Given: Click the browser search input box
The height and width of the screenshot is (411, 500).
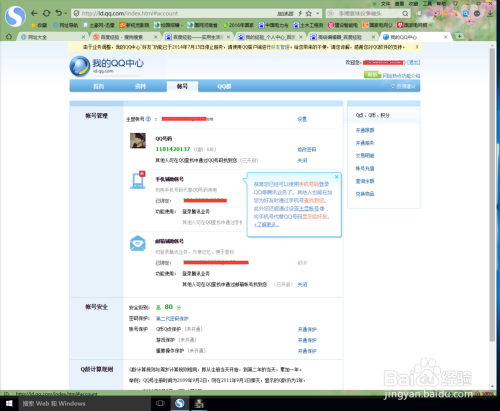Looking at the screenshot, I should pyautogui.click(x=368, y=13).
